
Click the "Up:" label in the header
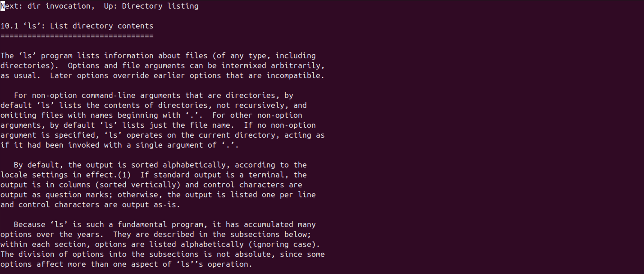(110, 6)
